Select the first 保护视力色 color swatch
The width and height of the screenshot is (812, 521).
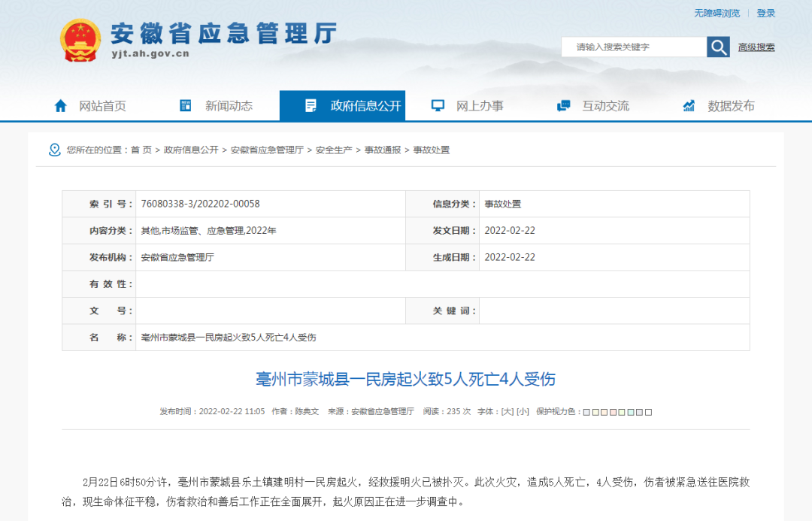tap(586, 411)
